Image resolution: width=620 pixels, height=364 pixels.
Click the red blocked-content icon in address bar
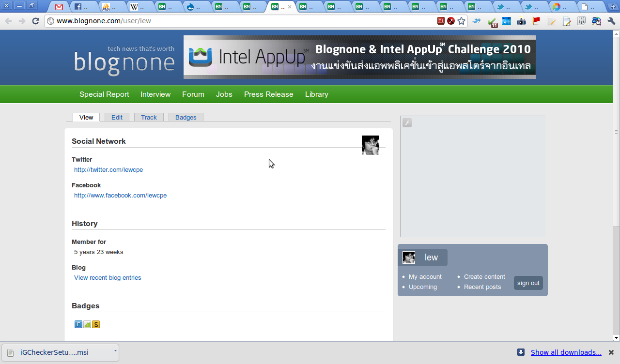pyautogui.click(x=451, y=21)
